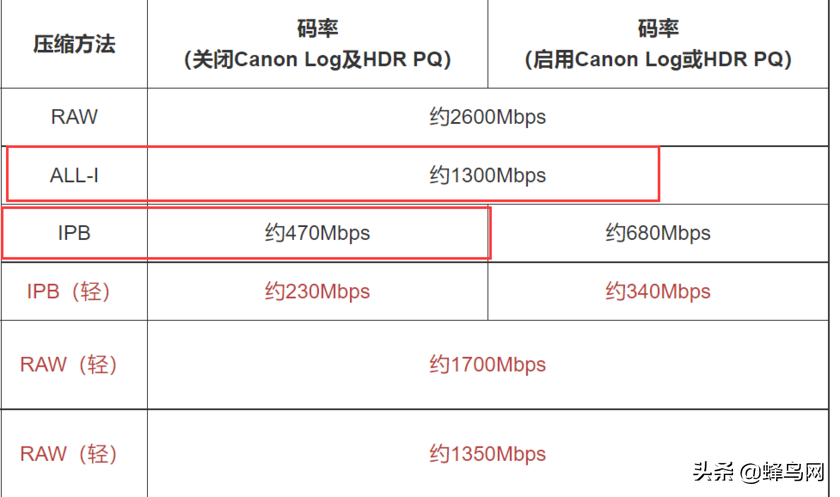Click the 约680Mbps cell
Screen dimensions: 840x497
pyautogui.click(x=658, y=233)
